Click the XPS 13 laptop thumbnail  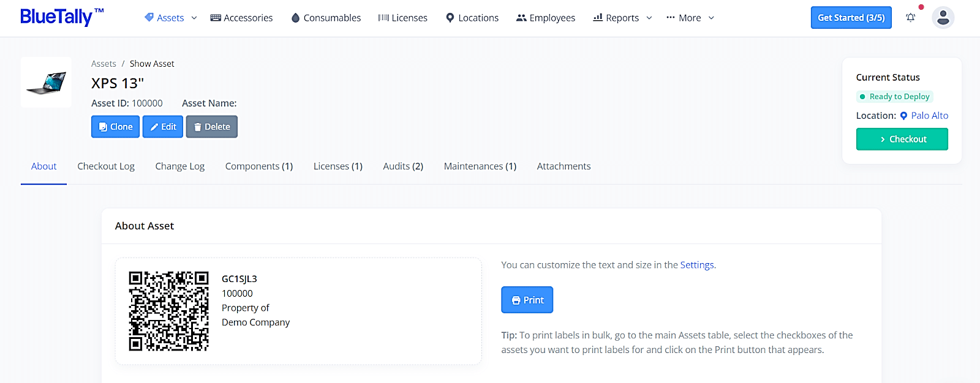46,83
